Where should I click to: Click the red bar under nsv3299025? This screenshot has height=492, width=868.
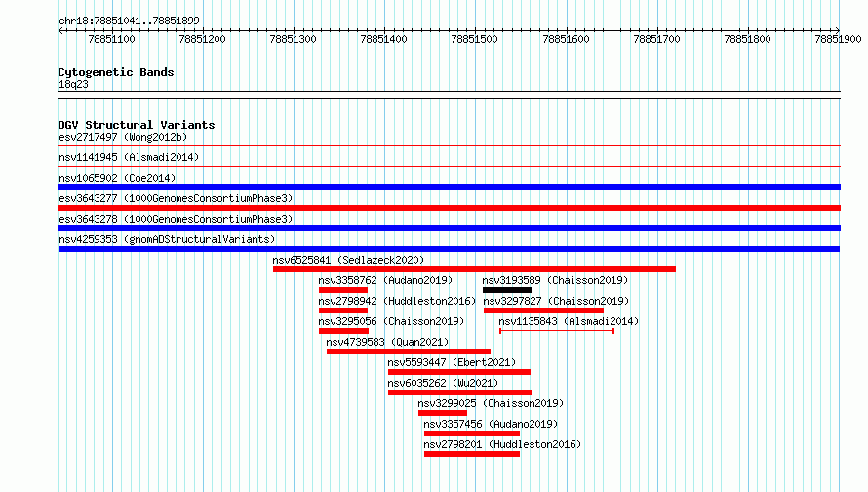[x=443, y=413]
